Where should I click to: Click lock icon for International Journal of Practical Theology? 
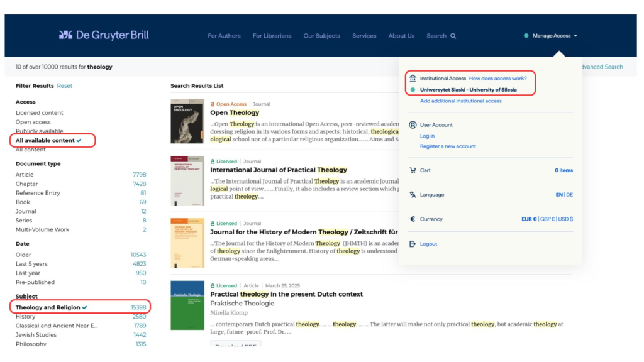point(213,162)
